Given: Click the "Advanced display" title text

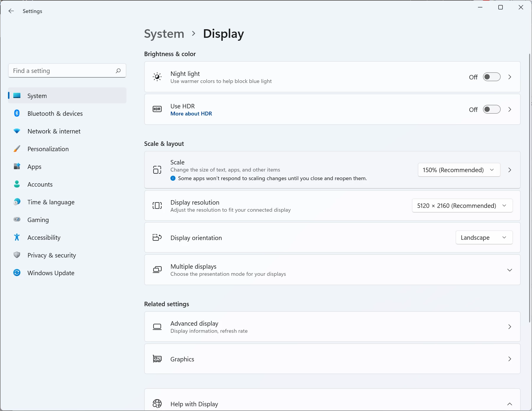Looking at the screenshot, I should coord(194,324).
